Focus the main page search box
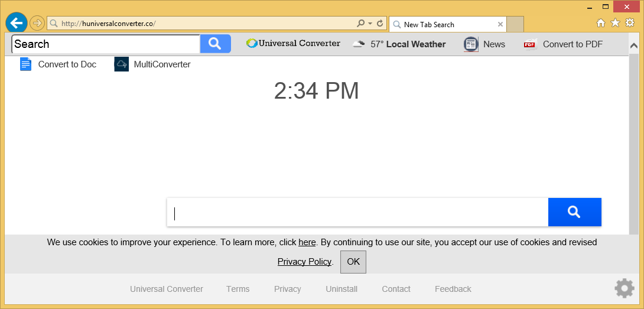This screenshot has width=644, height=309. click(357, 212)
